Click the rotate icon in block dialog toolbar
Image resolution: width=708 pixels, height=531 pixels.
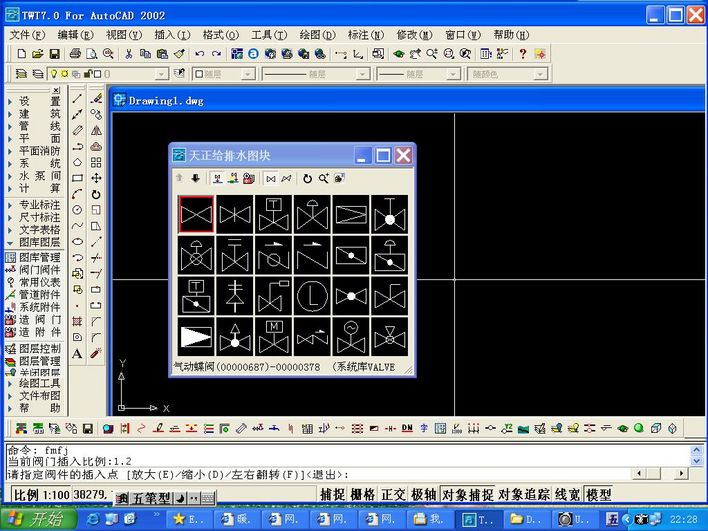(x=307, y=178)
